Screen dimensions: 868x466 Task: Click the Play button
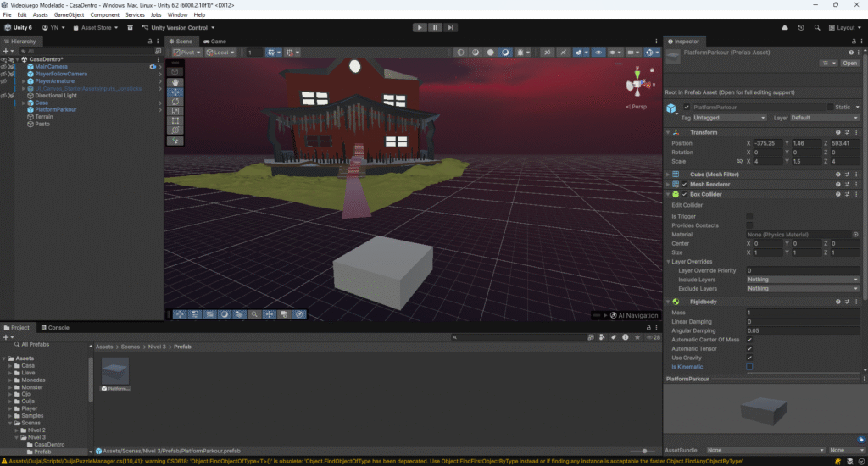420,27
